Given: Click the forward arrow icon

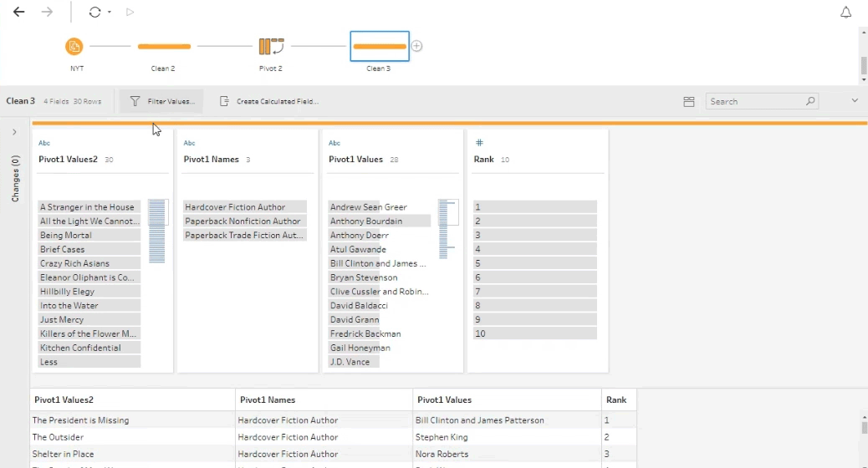Looking at the screenshot, I should [x=47, y=13].
